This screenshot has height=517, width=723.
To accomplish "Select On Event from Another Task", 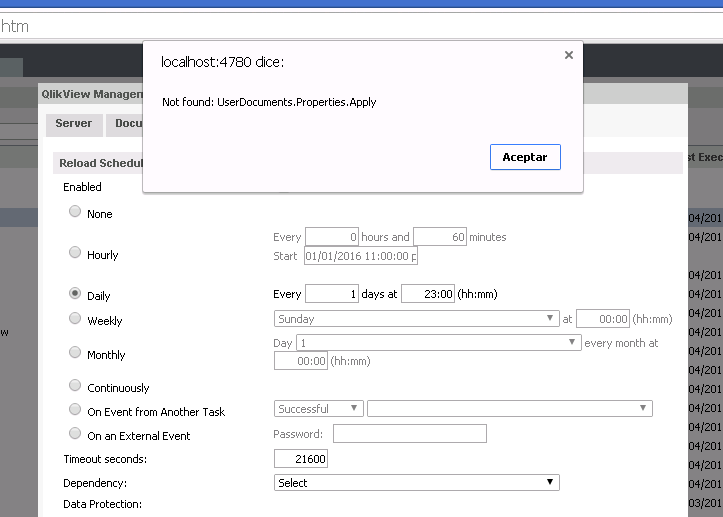I will (75, 410).
